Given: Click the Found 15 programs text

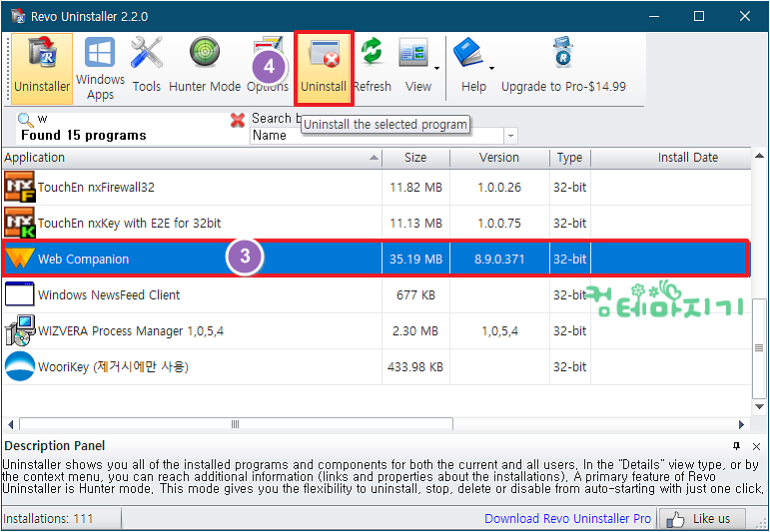Looking at the screenshot, I should [84, 136].
